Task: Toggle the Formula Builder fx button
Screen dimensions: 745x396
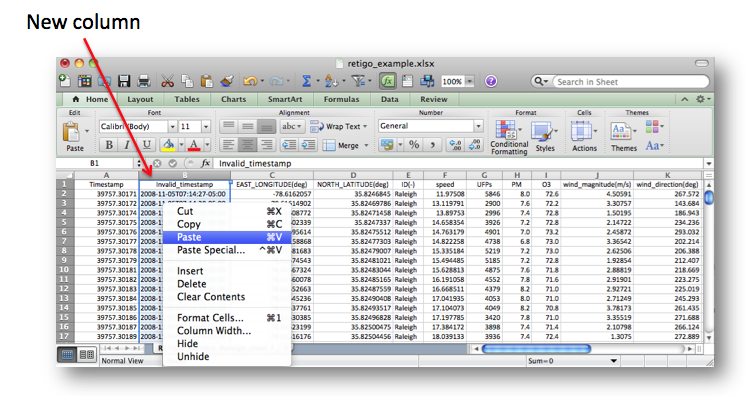Action: [388, 81]
